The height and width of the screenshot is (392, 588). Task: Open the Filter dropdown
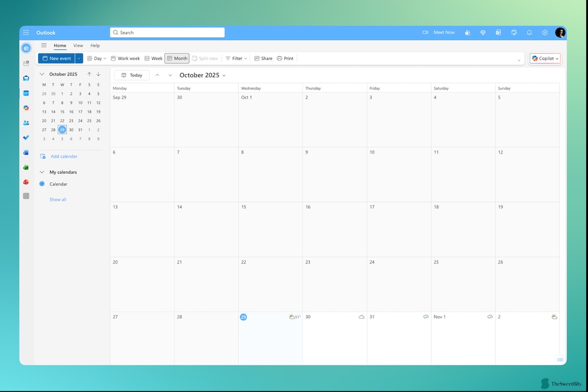(x=236, y=58)
